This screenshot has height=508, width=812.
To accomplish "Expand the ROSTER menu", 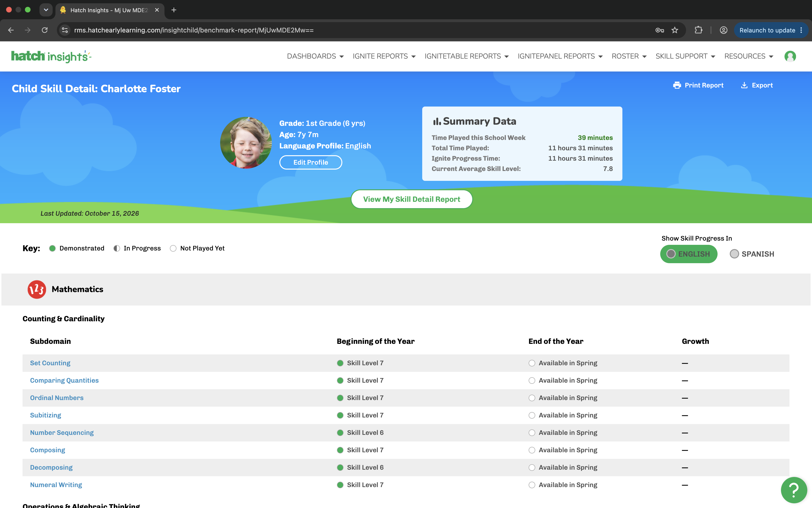I will point(629,56).
